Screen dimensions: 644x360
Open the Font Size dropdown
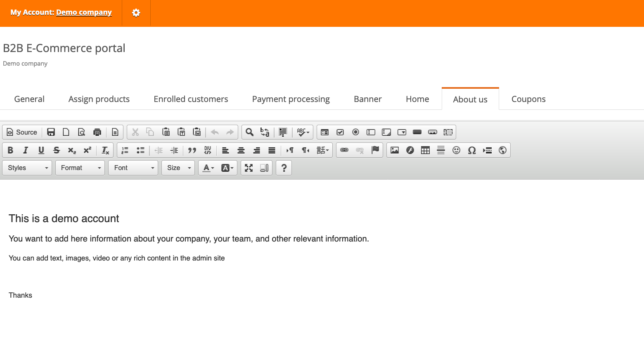[178, 168]
